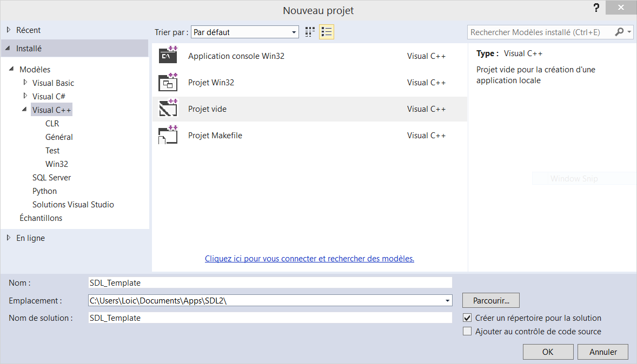Click the Projet Win32 template icon
This screenshot has height=364, width=637.
[x=168, y=83]
